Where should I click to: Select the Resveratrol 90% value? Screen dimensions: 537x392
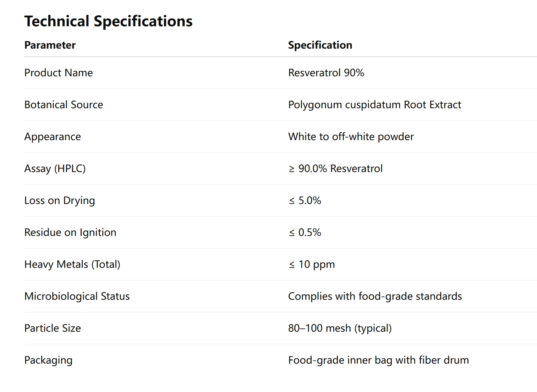(x=326, y=73)
